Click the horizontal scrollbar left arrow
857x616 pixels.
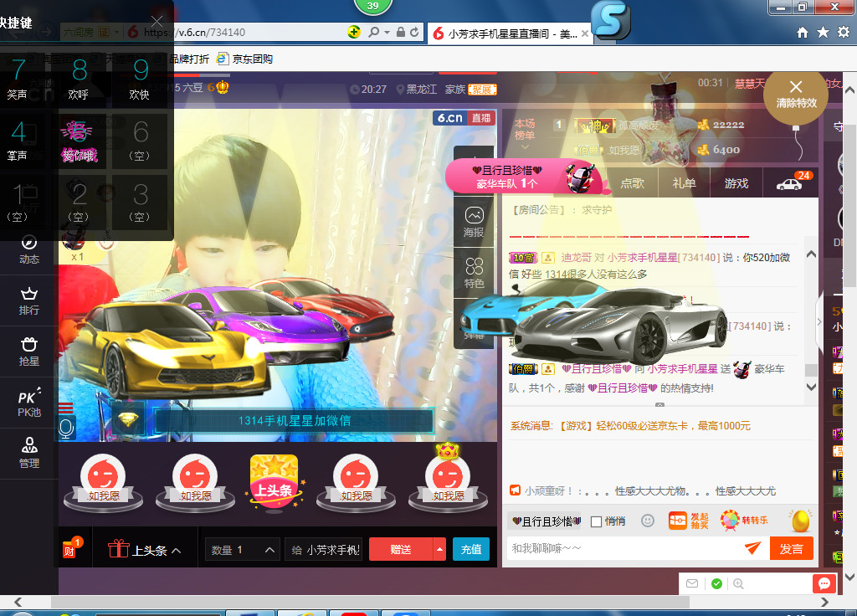pyautogui.click(x=18, y=602)
